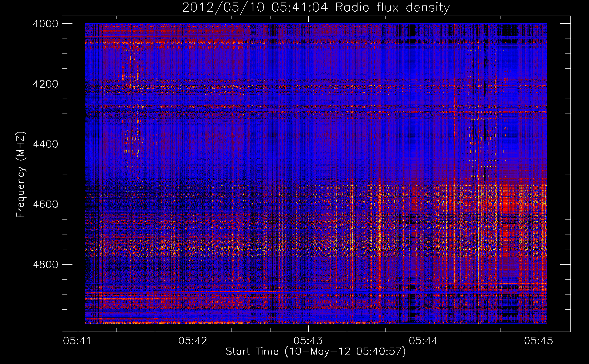Click the 4200 frequency tick label
Viewport: 589px width, 364px height.
[x=46, y=84]
